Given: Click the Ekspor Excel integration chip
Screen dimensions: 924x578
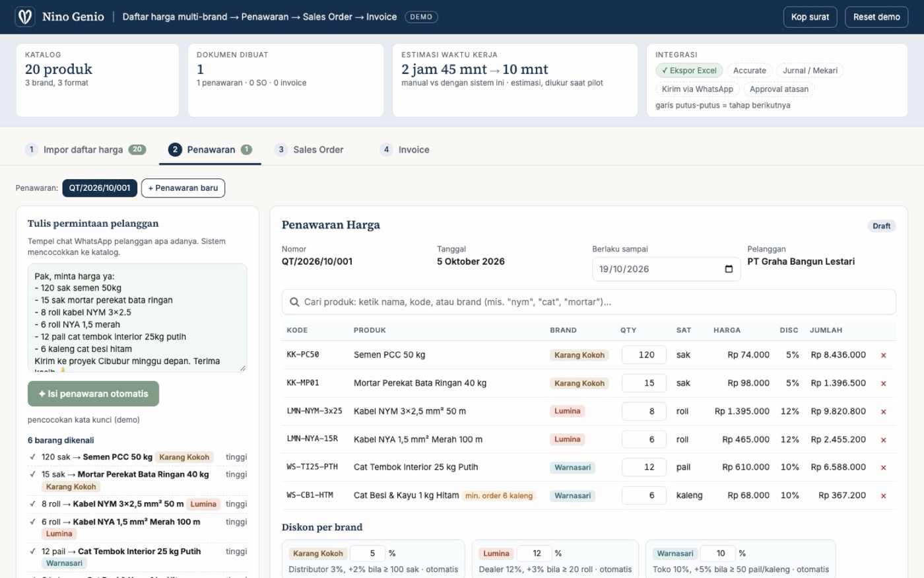Looking at the screenshot, I should (689, 71).
